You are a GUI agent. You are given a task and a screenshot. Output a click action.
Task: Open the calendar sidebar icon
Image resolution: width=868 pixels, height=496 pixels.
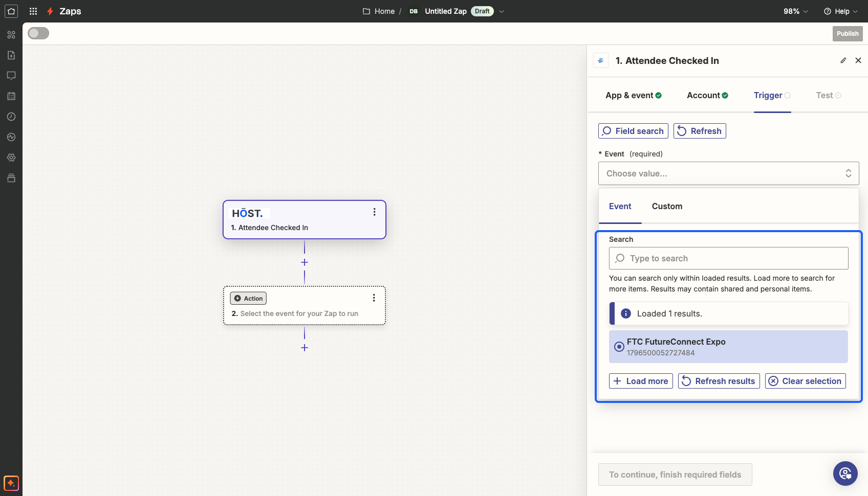(11, 96)
